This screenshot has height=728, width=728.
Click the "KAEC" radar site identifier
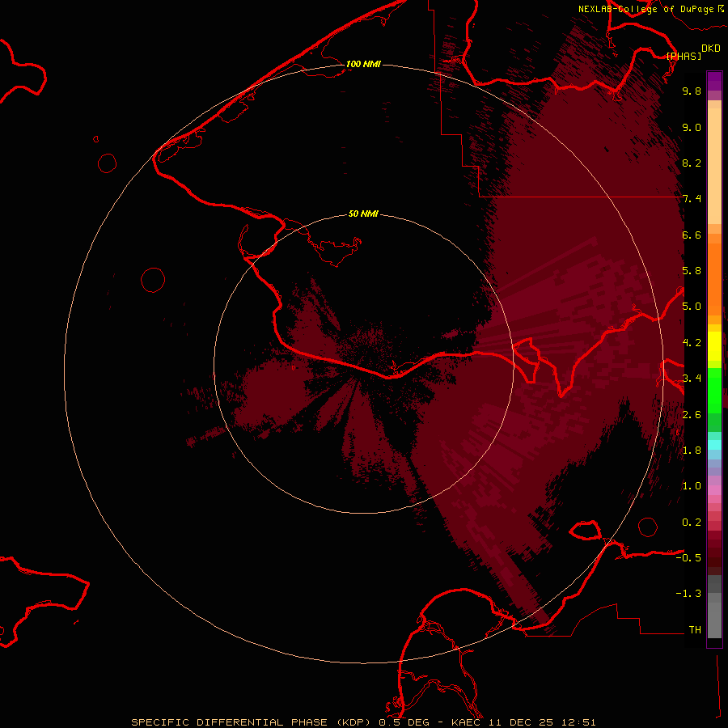click(x=467, y=722)
